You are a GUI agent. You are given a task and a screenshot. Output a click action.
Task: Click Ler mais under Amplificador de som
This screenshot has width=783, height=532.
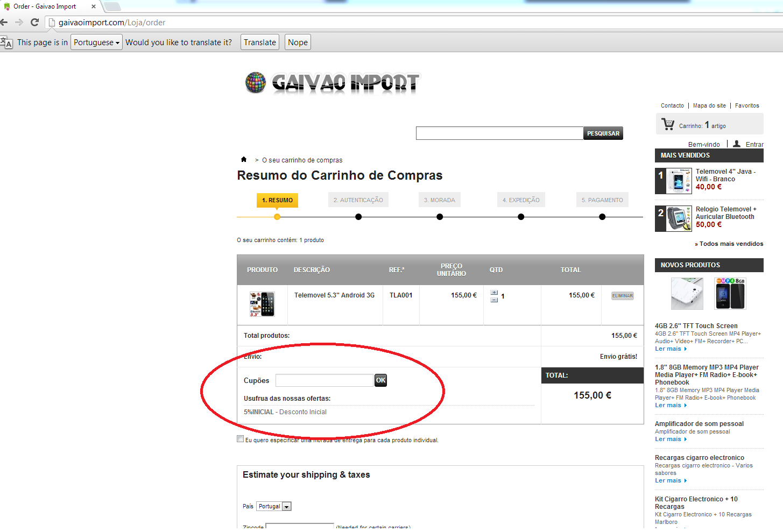tap(671, 439)
